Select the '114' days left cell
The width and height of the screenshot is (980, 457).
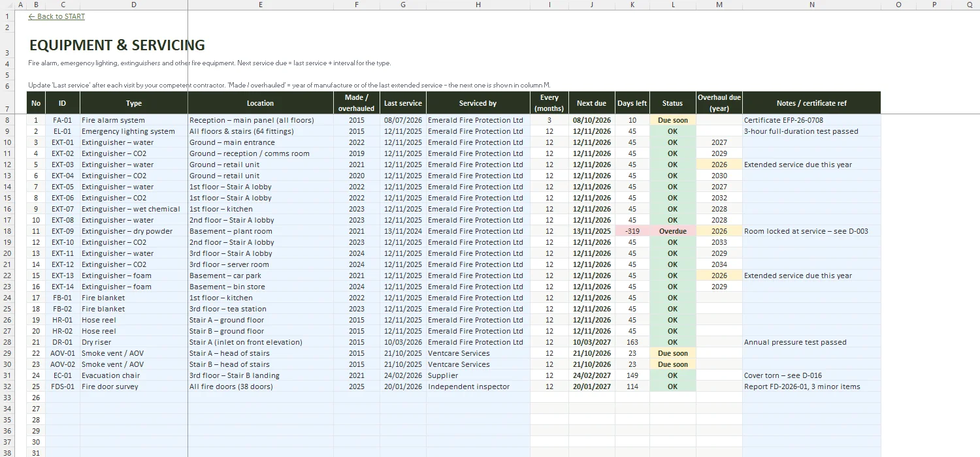pos(632,386)
